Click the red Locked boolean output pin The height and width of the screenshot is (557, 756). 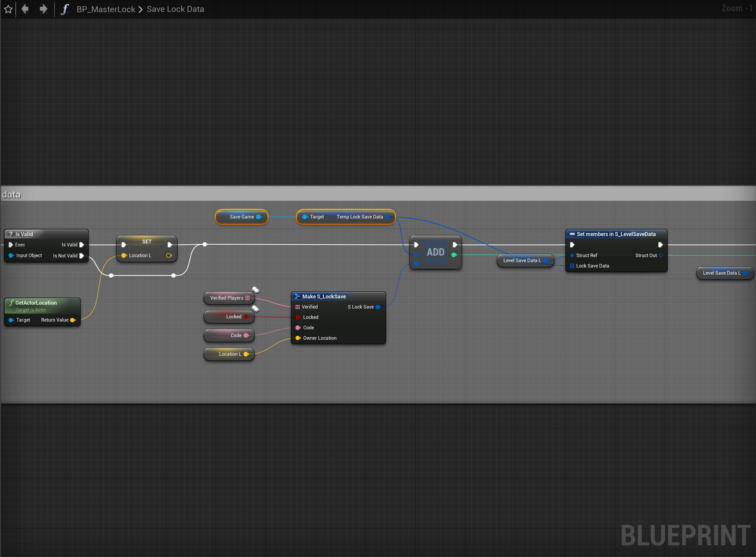[x=246, y=317]
